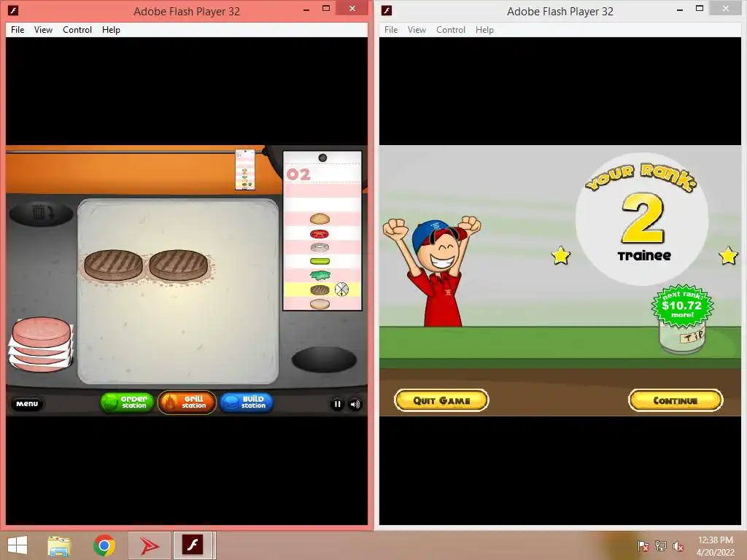Open Control menu in left Flash window
747x560 pixels.
click(77, 29)
